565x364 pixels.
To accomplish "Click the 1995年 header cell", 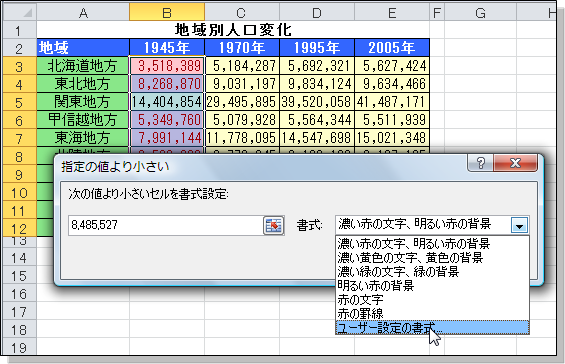I will pos(317,48).
